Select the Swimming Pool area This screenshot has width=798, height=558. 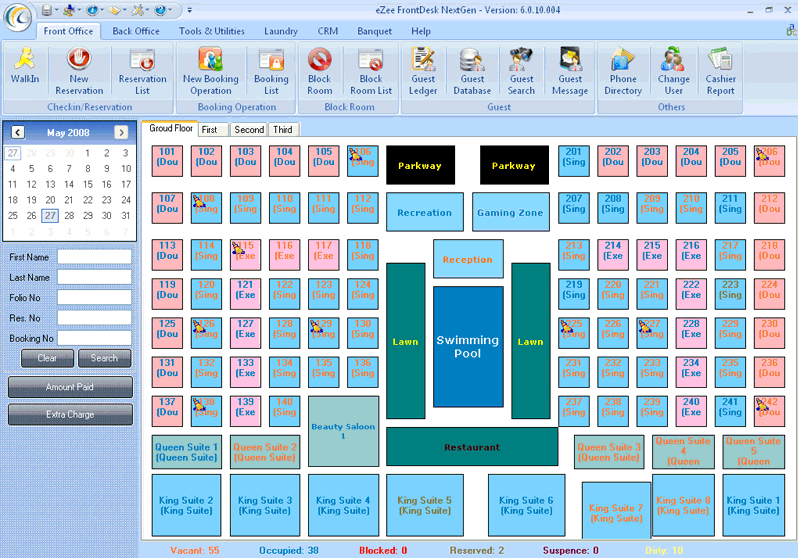pos(467,347)
